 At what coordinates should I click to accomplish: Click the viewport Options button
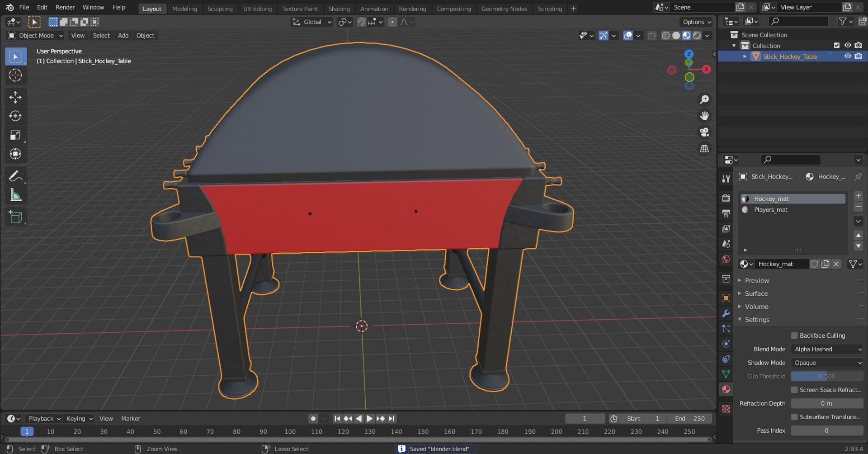click(697, 22)
